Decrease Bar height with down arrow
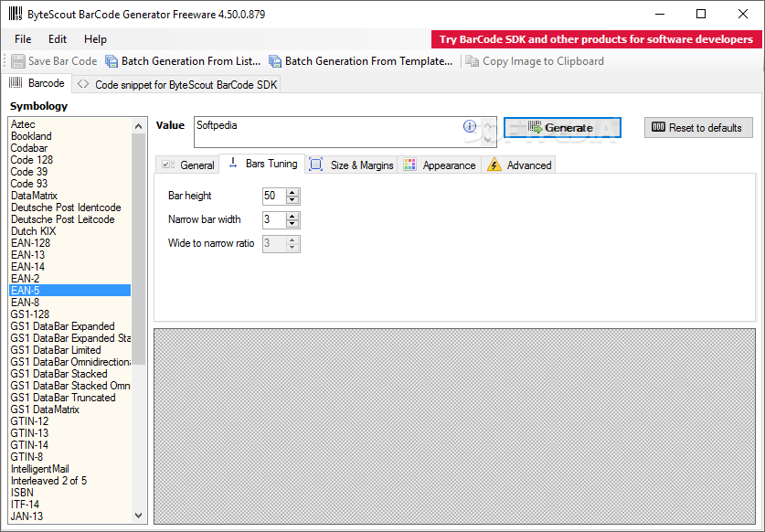The image size is (765, 532). [x=292, y=199]
